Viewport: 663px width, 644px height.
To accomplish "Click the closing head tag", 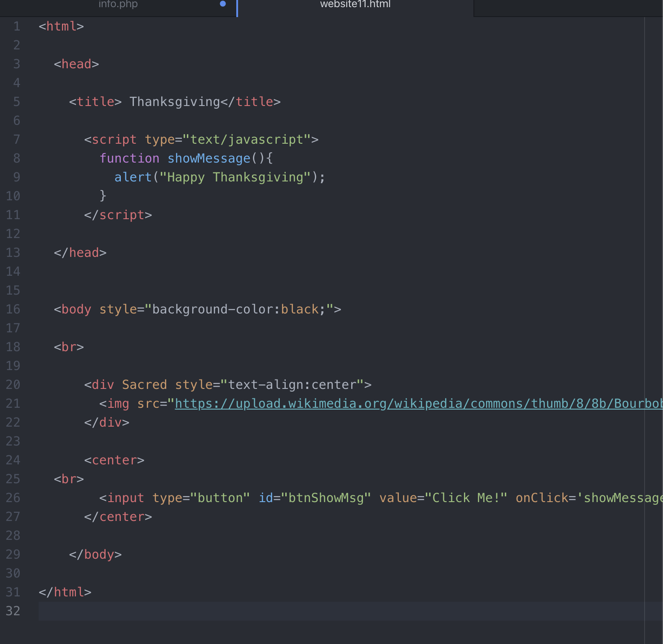I will pos(80,253).
